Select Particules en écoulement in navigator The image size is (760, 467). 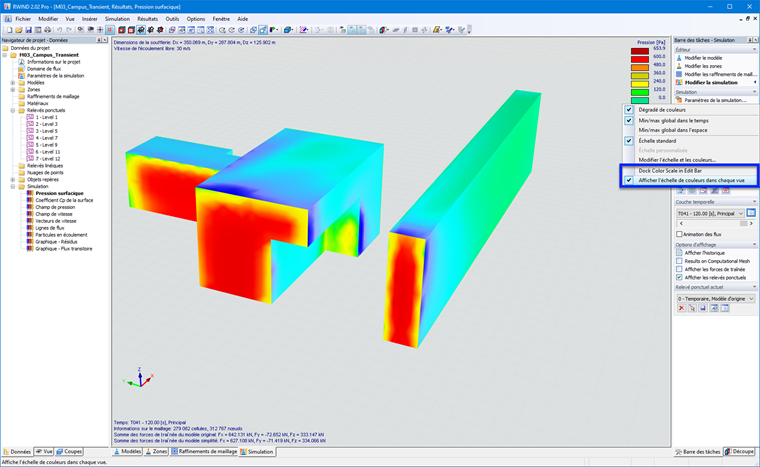61,235
